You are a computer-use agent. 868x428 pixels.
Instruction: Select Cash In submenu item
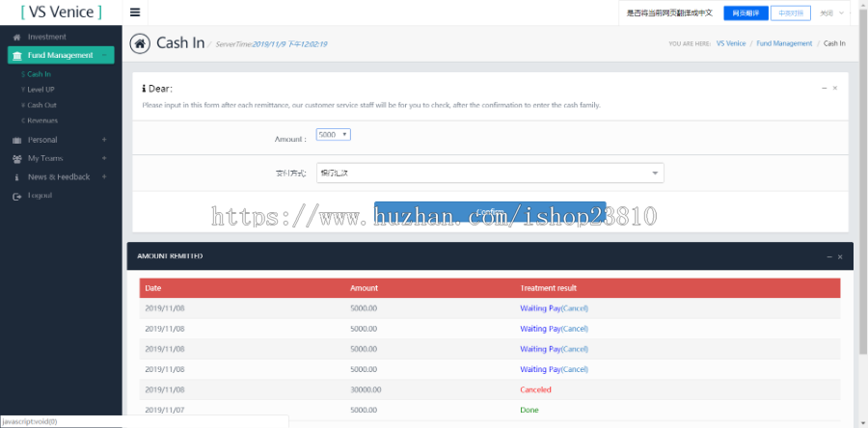39,74
